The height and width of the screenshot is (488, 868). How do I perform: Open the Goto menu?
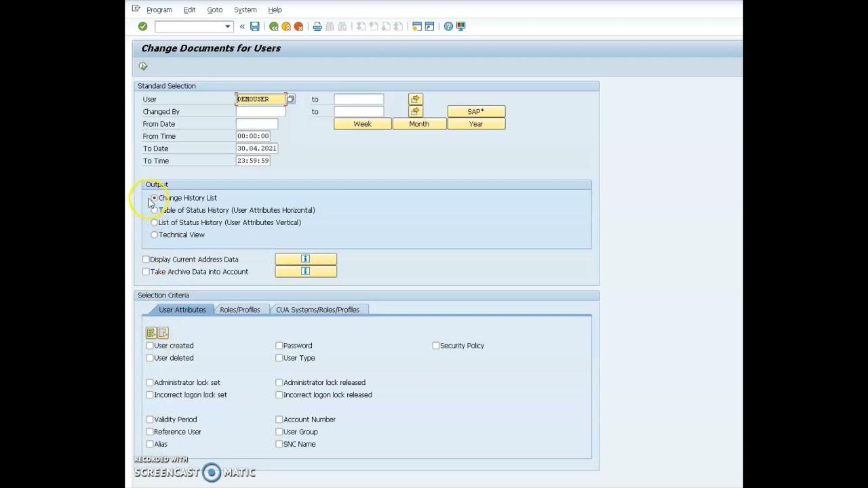click(x=215, y=10)
